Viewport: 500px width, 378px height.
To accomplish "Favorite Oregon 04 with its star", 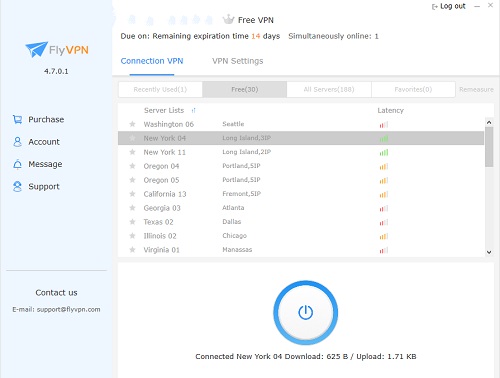I will 132,166.
